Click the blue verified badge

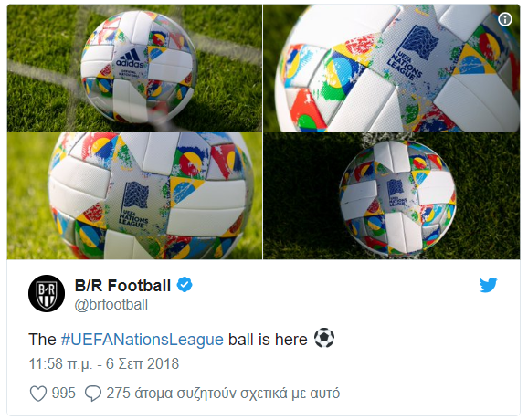click(x=185, y=285)
